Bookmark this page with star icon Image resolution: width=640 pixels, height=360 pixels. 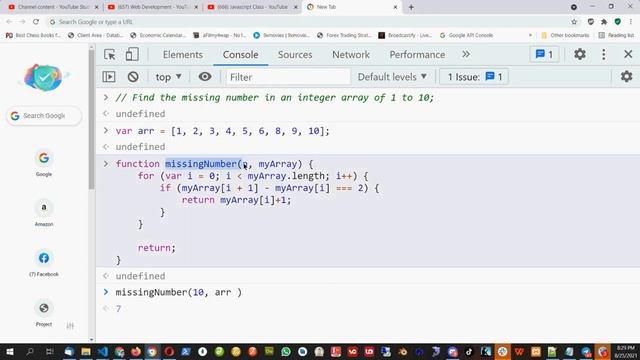pos(574,22)
